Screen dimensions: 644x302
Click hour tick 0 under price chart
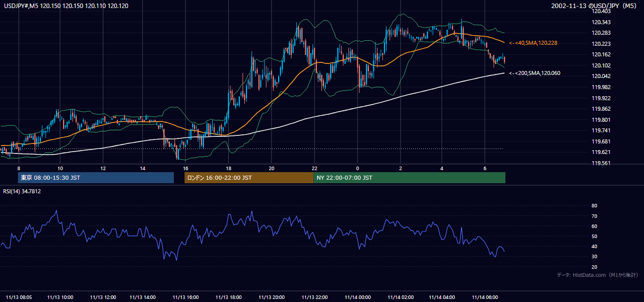[357, 168]
